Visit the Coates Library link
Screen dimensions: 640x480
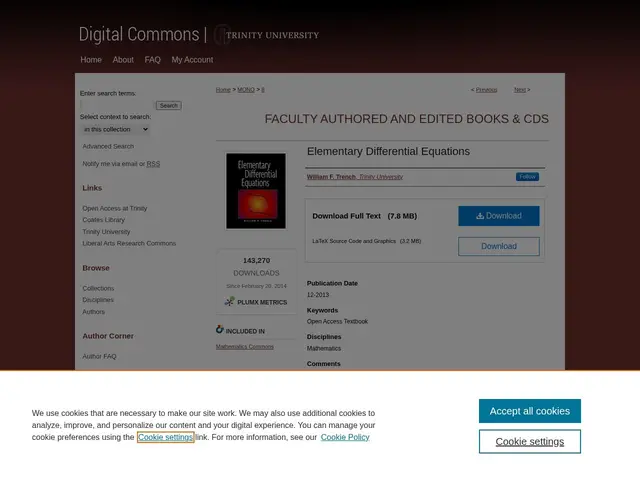pos(104,220)
